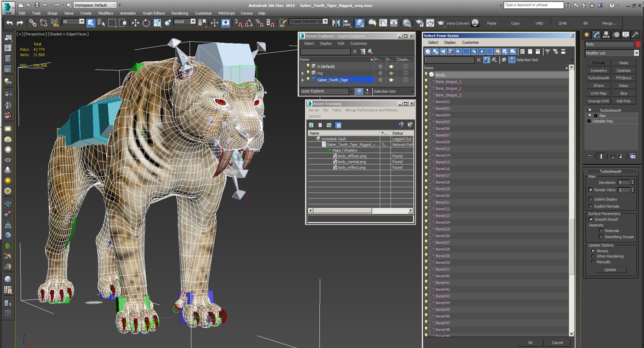Switch Asset Tracking to table view
The height and width of the screenshot is (348, 644).
(x=338, y=125)
